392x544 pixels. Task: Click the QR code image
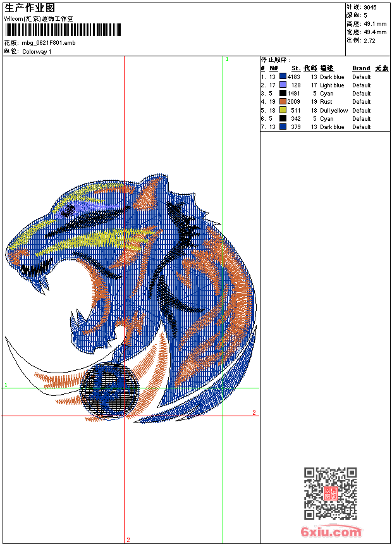[330, 493]
